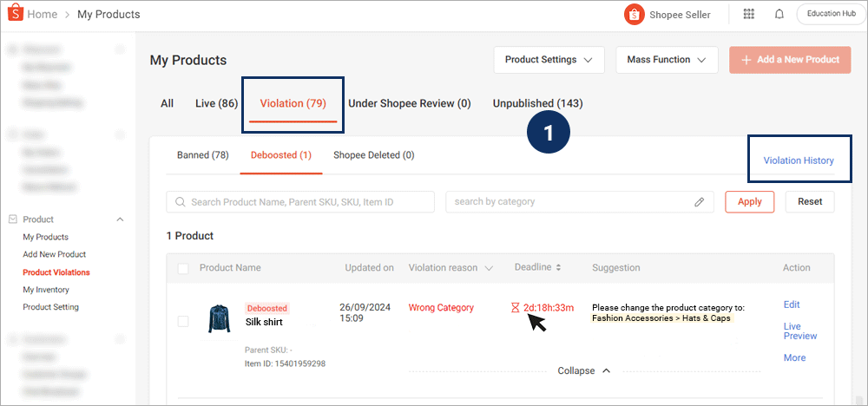Open the Shopee Deleted (0) sub-tab
This screenshot has height=406, width=868.
pos(373,155)
